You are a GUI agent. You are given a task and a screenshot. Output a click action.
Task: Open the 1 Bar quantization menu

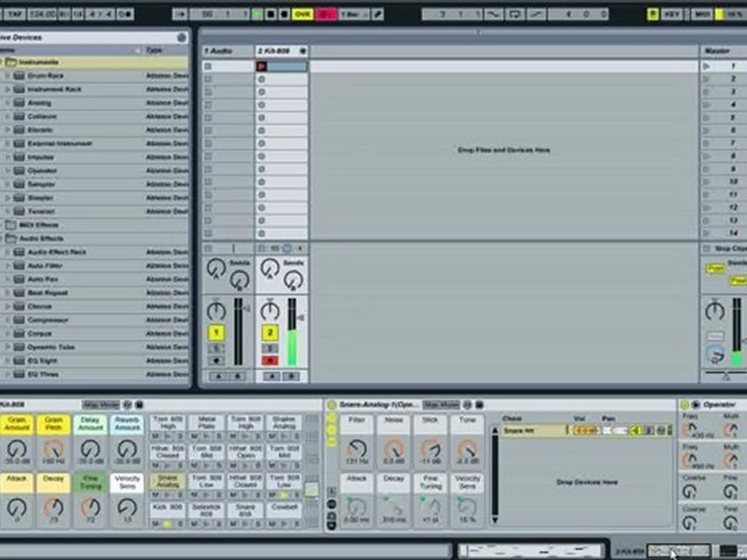click(x=354, y=14)
